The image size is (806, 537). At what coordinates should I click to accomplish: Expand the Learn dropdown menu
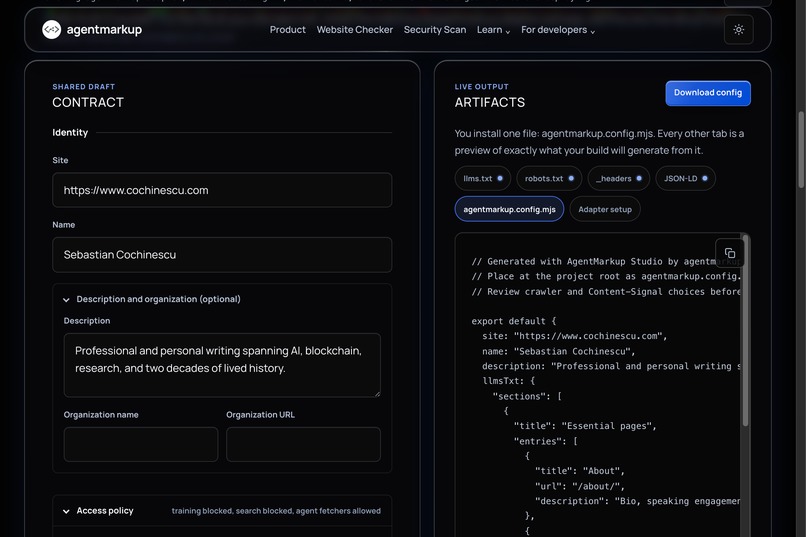(493, 30)
